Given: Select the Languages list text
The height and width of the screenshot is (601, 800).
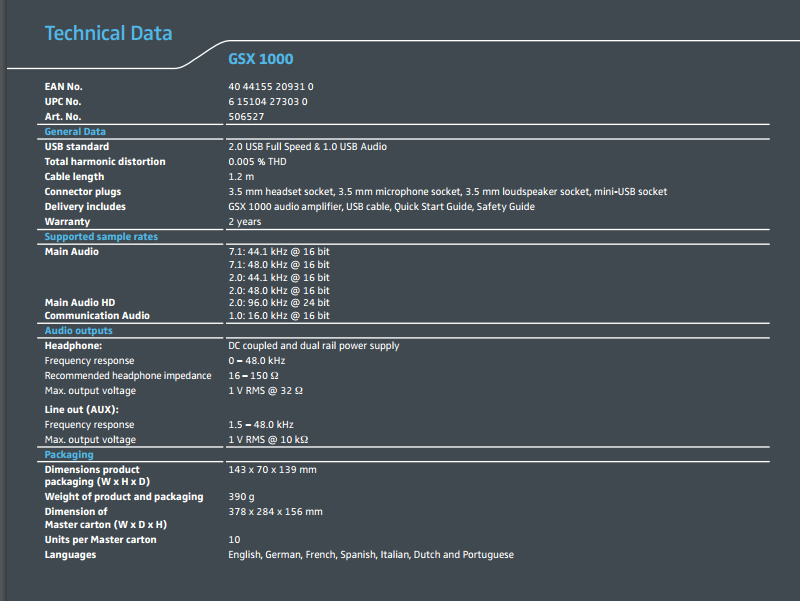Looking at the screenshot, I should (x=371, y=555).
